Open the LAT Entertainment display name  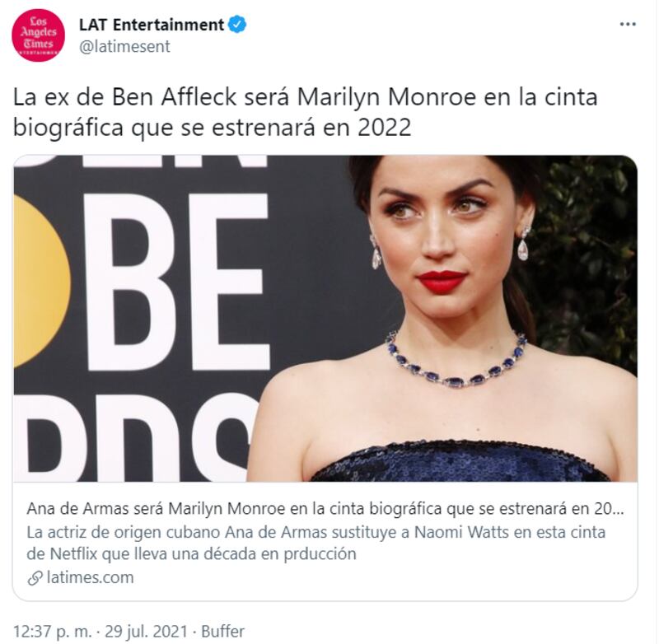click(x=152, y=25)
